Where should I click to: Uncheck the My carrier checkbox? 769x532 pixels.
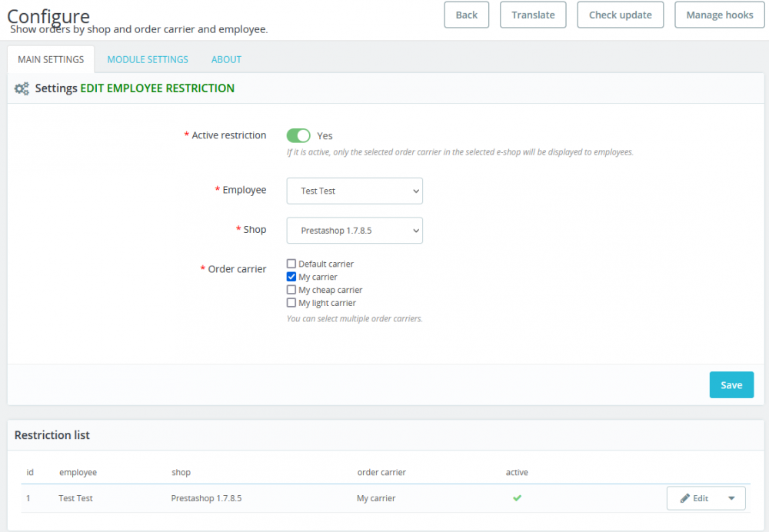[x=291, y=277]
